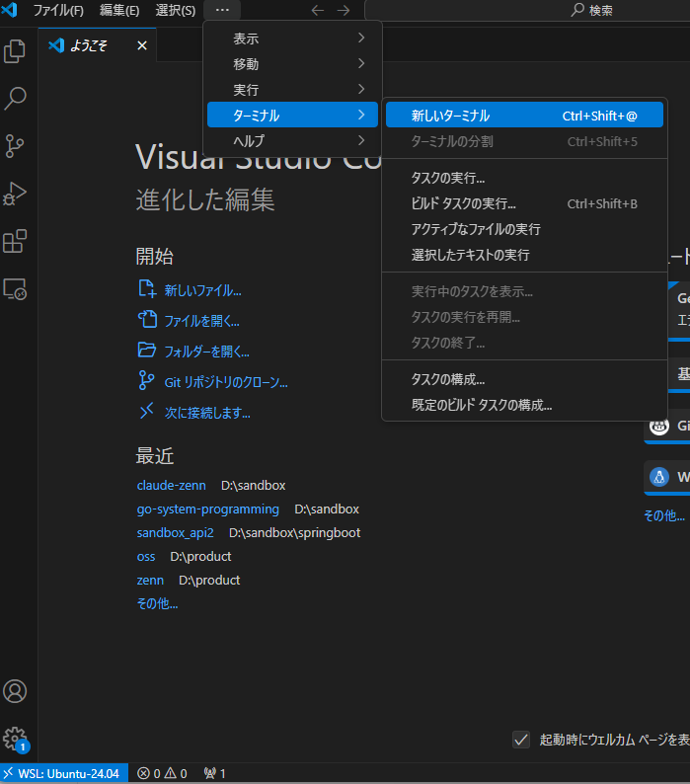Screen dimensions: 690x784
Task: Go forward with the right arrow
Action: [343, 10]
